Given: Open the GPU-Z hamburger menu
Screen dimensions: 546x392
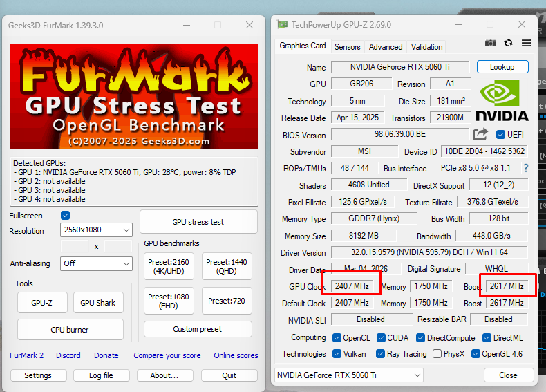Looking at the screenshot, I should click(526, 43).
